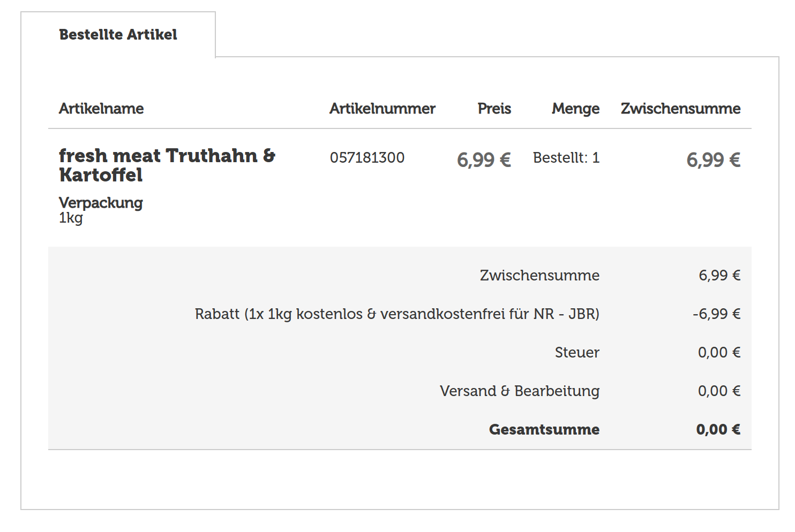Click the Artikelname column header
Image resolution: width=795 pixels, height=532 pixels.
[101, 109]
